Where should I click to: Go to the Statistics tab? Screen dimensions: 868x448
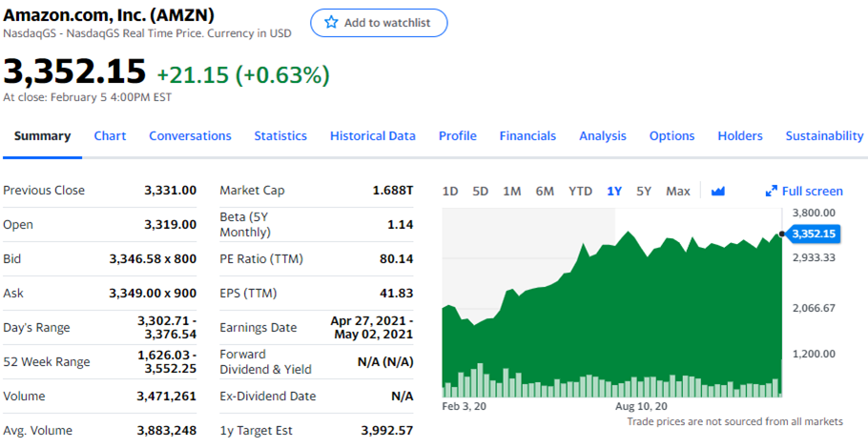280,136
